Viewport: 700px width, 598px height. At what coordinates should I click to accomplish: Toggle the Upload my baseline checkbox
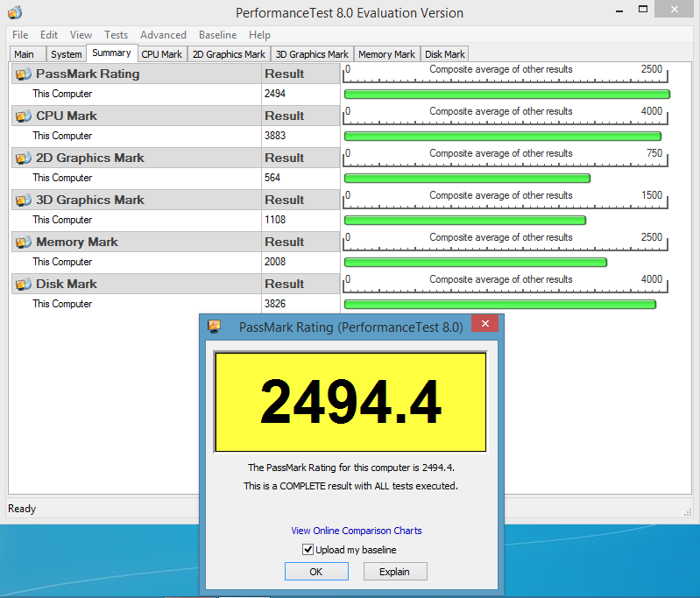pos(308,549)
